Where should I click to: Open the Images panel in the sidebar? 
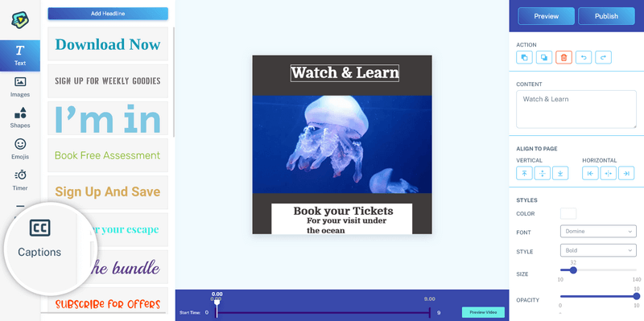coord(20,87)
